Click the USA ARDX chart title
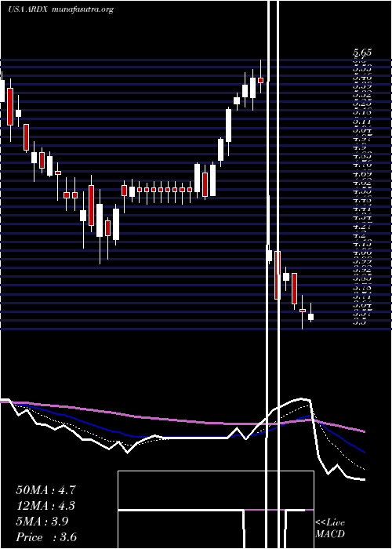392x549 pixels. (x=60, y=9)
